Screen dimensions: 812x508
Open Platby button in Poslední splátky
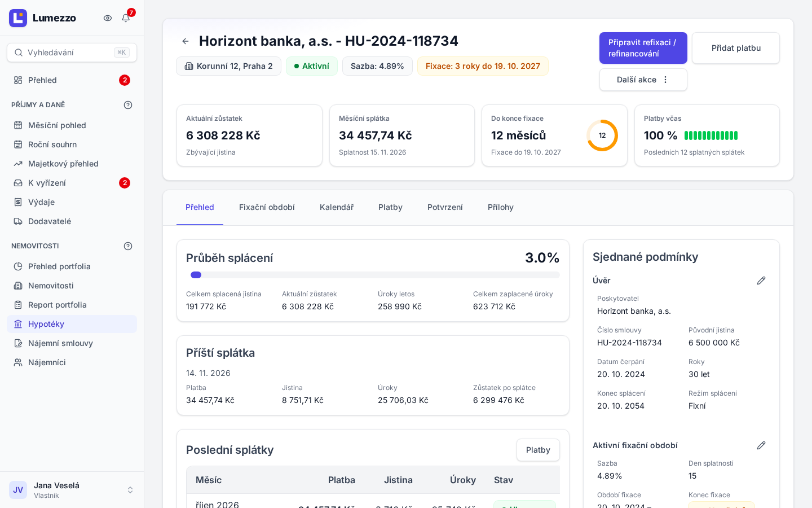click(538, 450)
